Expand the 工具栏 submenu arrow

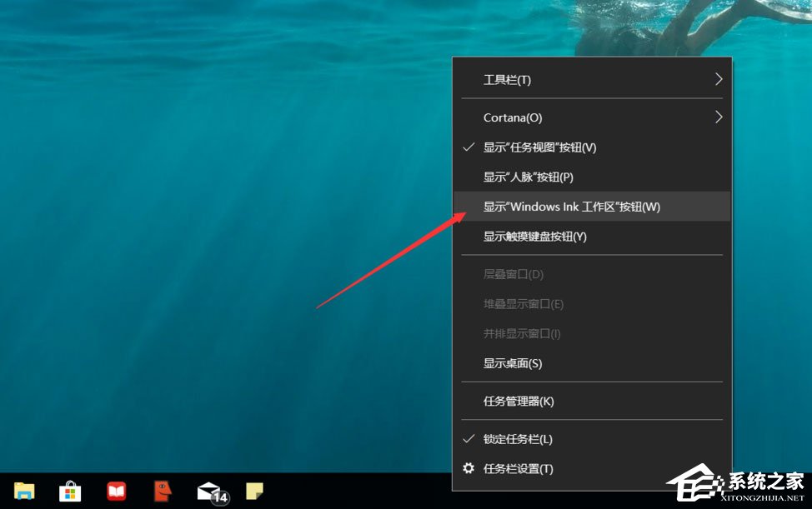point(718,79)
